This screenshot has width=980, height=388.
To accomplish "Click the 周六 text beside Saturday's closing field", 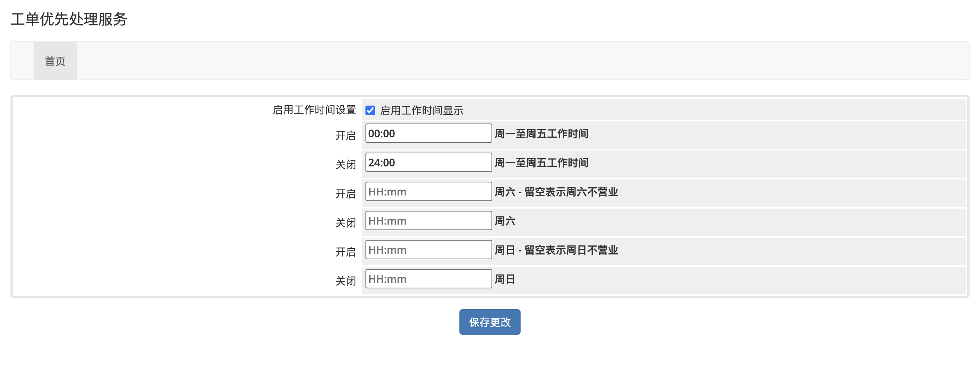I will click(x=505, y=221).
